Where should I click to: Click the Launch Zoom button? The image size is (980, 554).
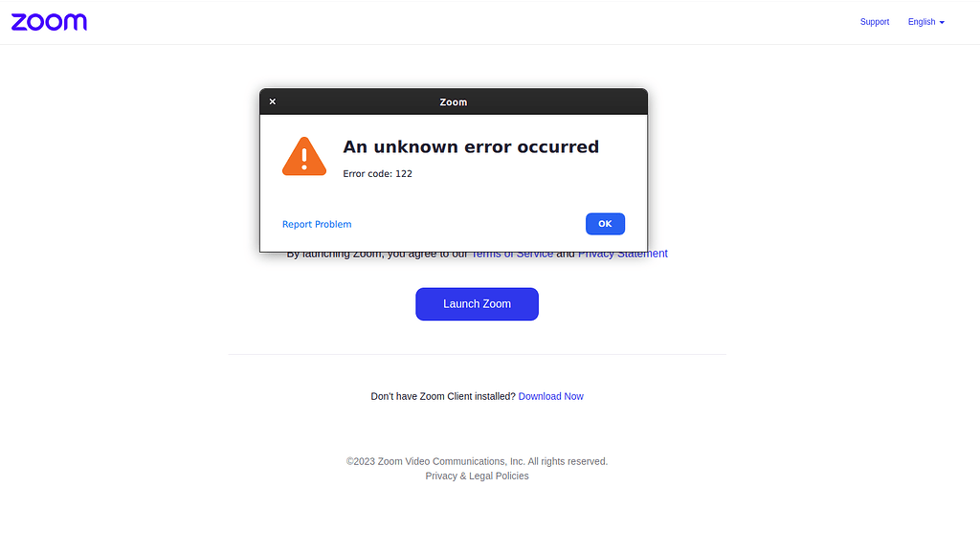click(x=477, y=304)
